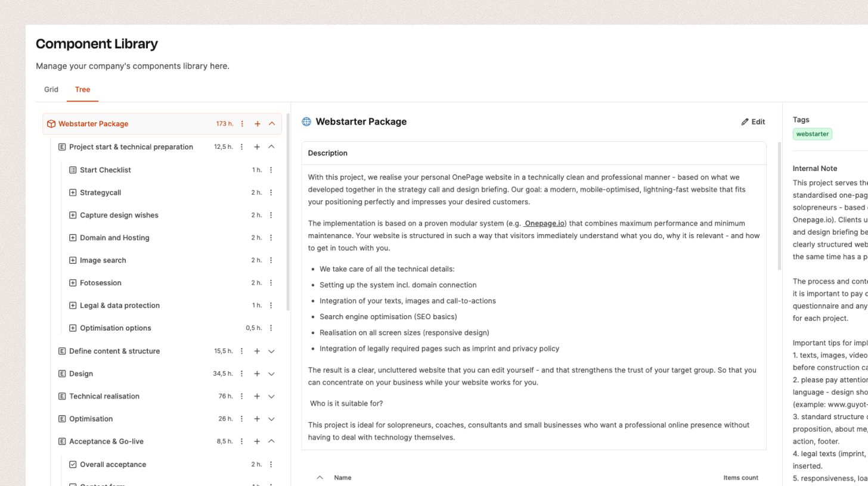Collapse Project start & technical preparation section
868x486 pixels.
pyautogui.click(x=271, y=147)
